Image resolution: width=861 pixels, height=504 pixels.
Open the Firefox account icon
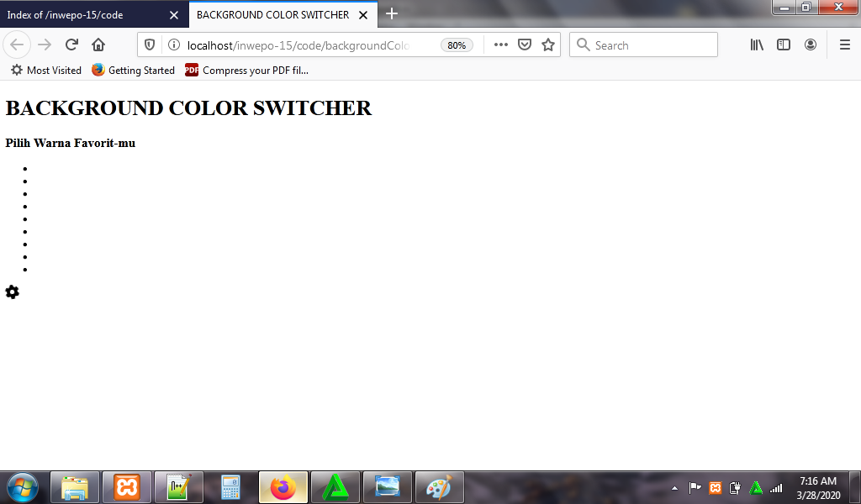811,45
